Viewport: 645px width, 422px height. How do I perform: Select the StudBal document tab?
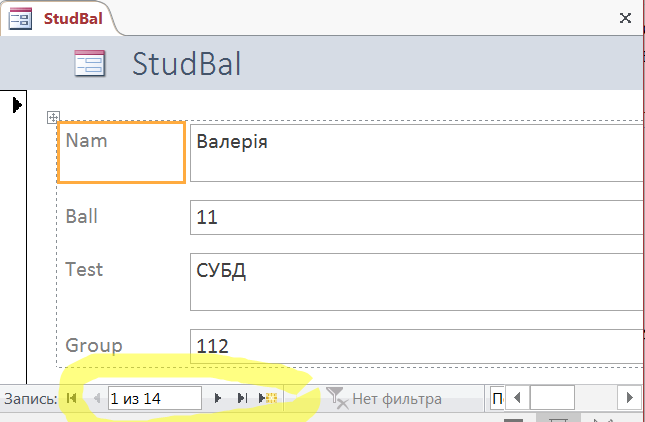(x=60, y=17)
